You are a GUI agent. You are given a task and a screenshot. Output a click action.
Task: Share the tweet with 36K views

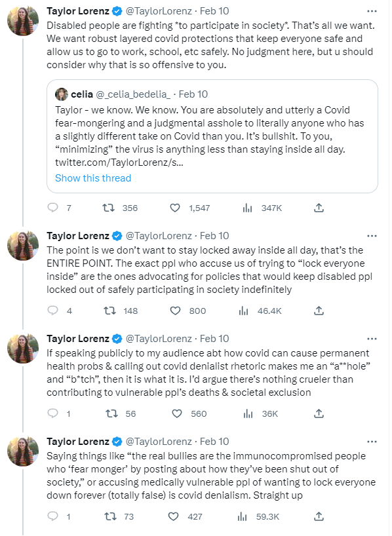pyautogui.click(x=319, y=413)
